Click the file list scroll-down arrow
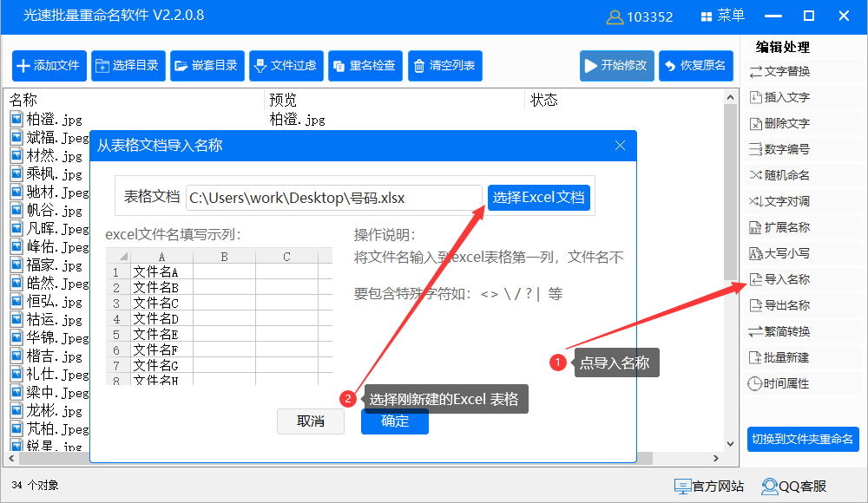This screenshot has height=503, width=868. tap(730, 444)
